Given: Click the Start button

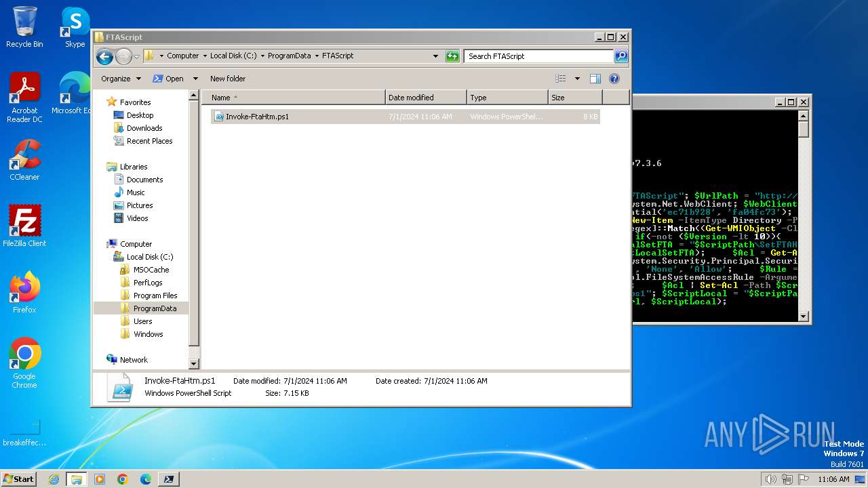Looking at the screenshot, I should coord(19,479).
